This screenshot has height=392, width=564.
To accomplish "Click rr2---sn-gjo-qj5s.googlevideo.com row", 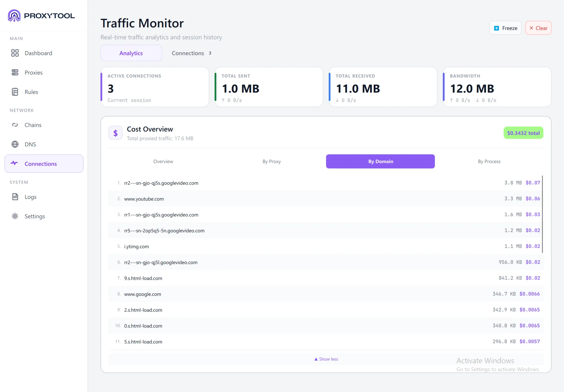I will (325, 183).
